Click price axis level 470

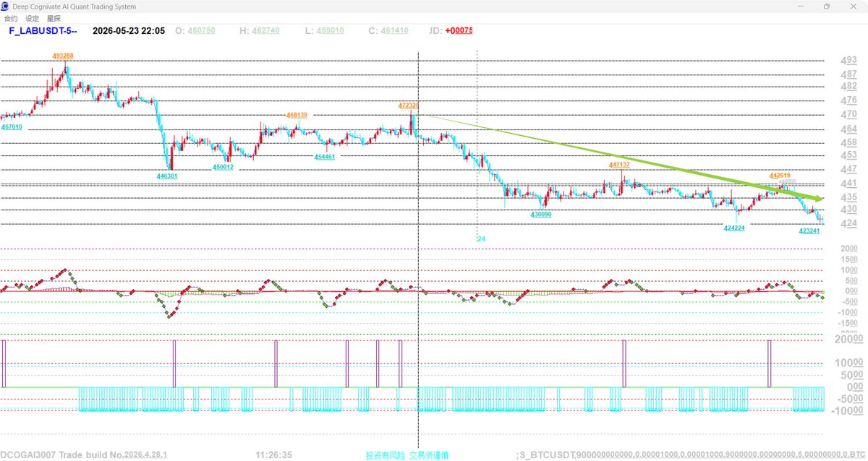click(848, 114)
